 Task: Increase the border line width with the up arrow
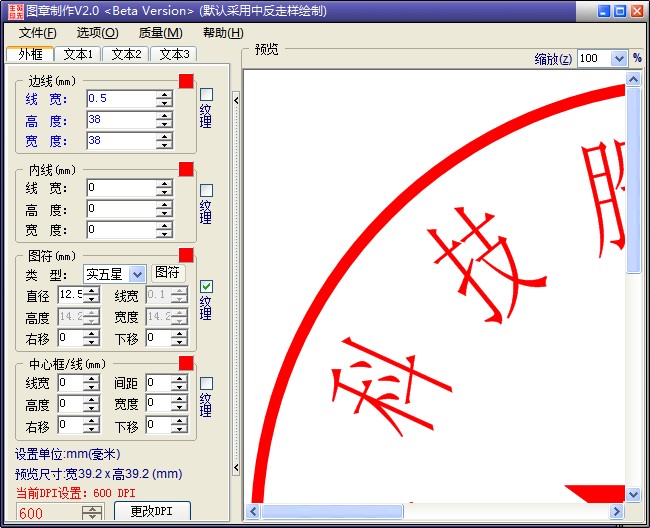coord(165,94)
